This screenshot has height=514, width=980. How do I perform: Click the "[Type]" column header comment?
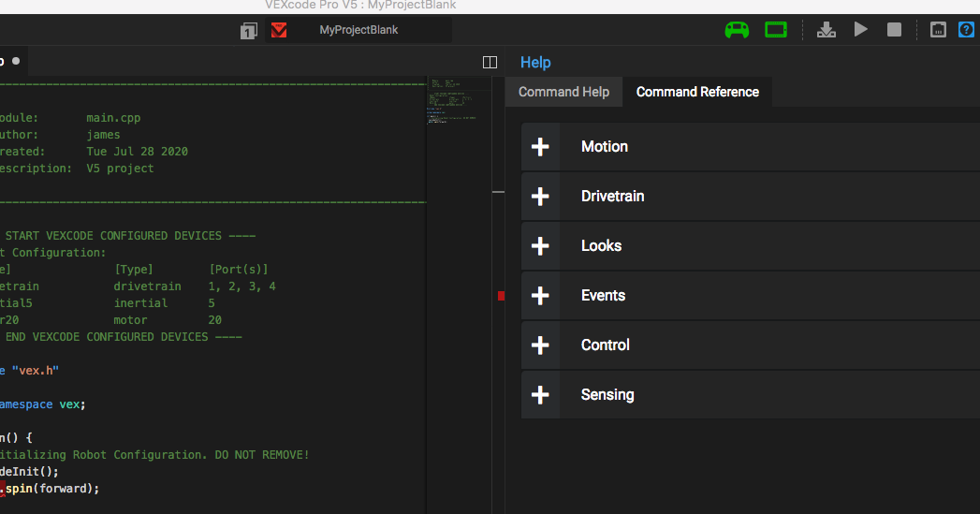click(x=134, y=270)
